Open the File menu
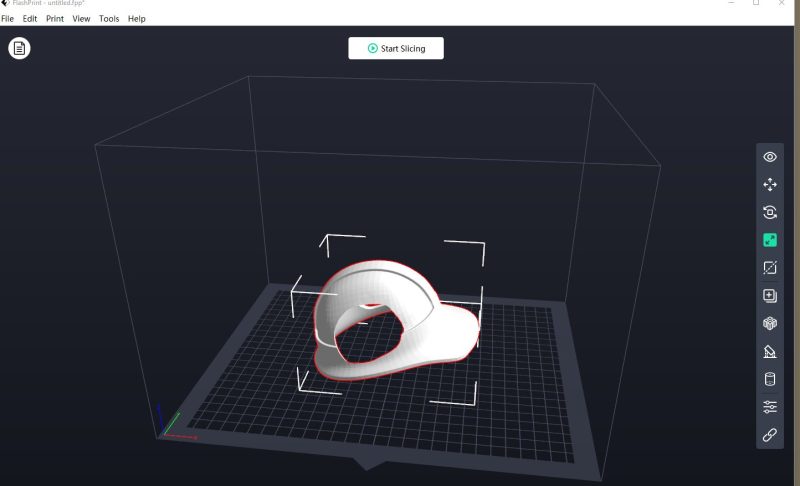Viewport: 800px width, 486px height. 8,19
